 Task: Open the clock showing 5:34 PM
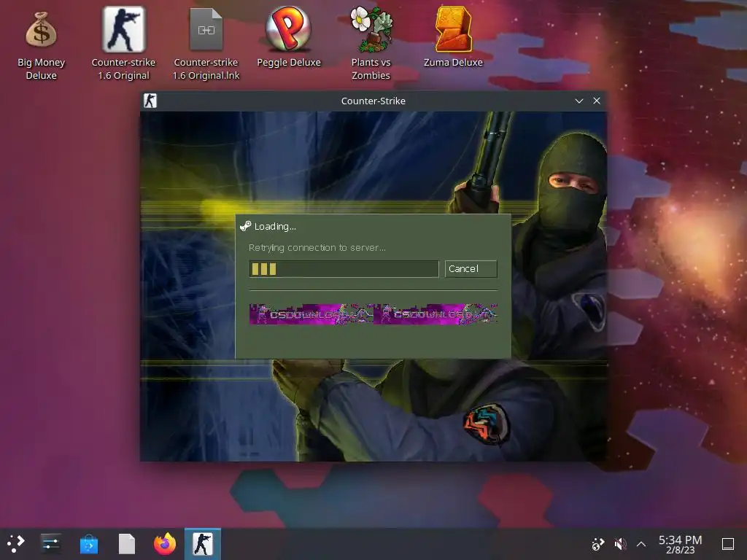[x=680, y=544]
